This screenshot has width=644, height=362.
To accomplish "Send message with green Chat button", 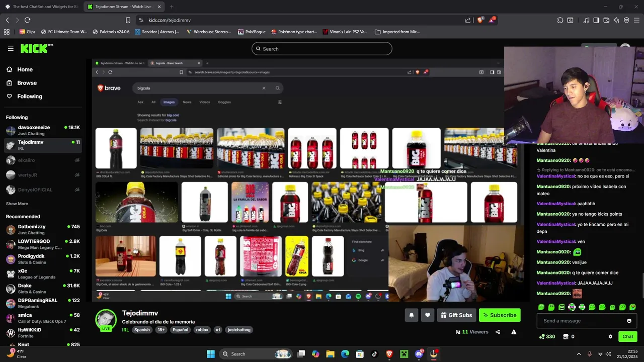I will [x=628, y=336].
